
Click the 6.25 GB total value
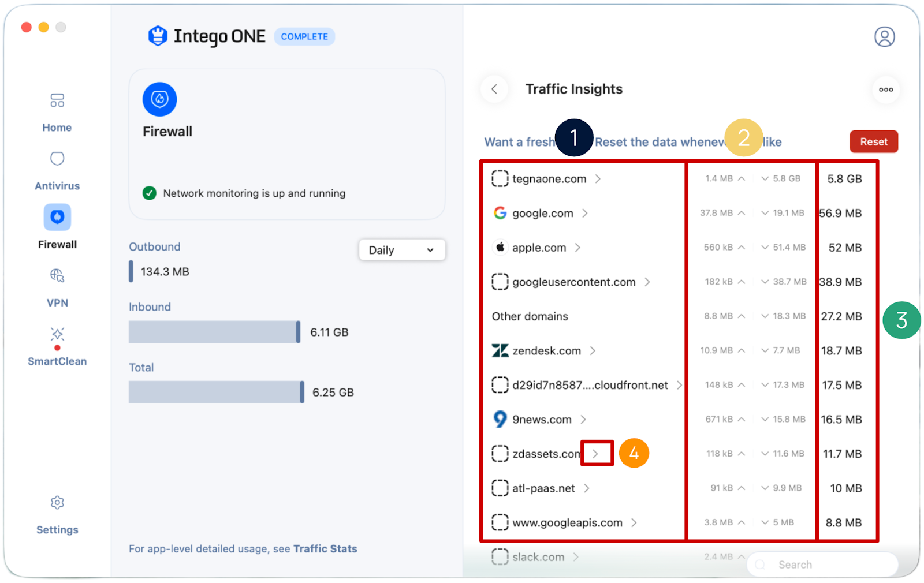point(333,393)
